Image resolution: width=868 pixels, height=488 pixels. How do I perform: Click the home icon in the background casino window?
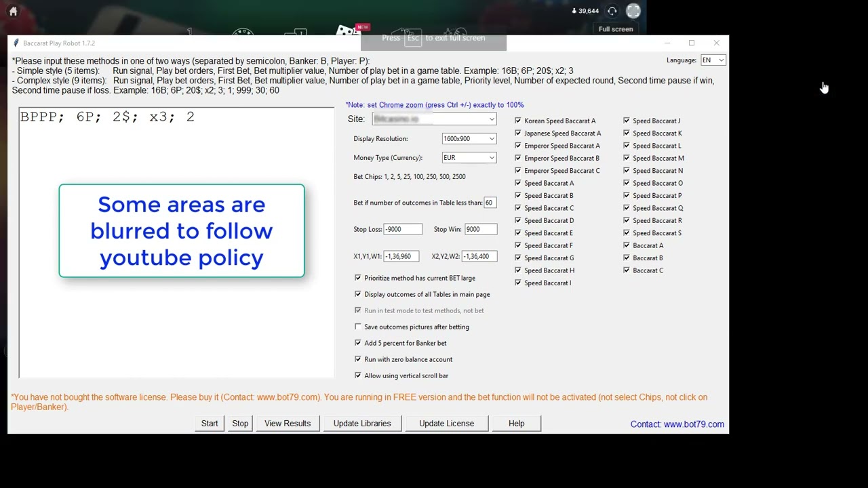tap(13, 11)
